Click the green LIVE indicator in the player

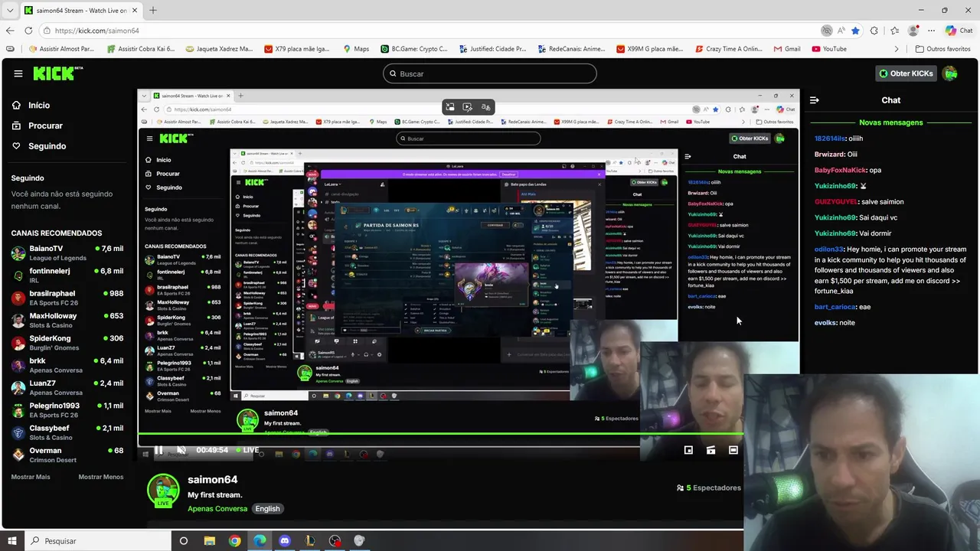[x=247, y=450]
